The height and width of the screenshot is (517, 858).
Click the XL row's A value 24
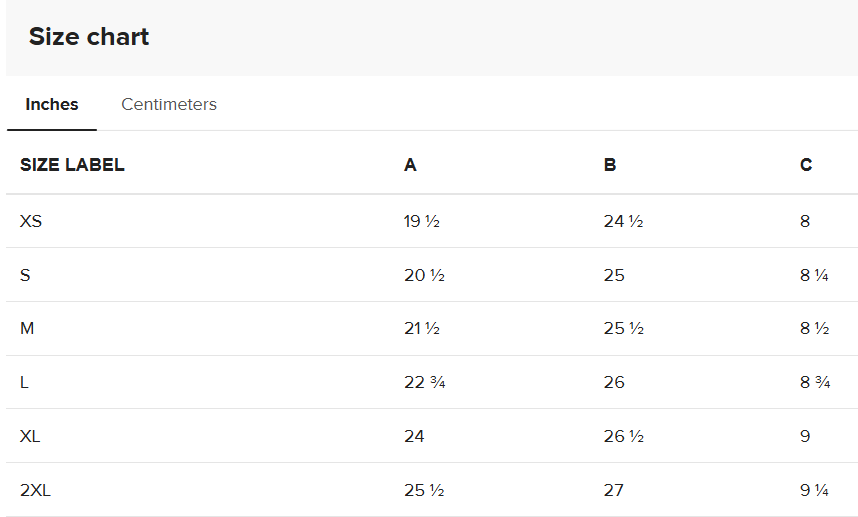pos(414,436)
